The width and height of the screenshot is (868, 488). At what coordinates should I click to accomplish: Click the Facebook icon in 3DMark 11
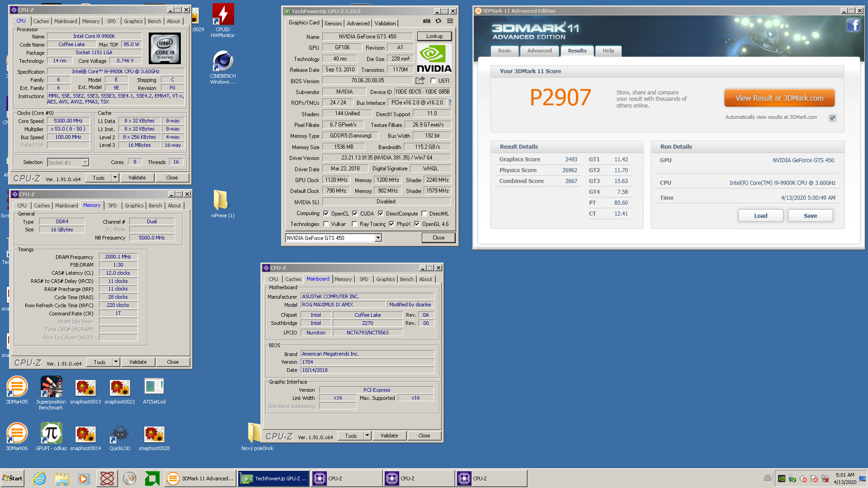click(853, 25)
